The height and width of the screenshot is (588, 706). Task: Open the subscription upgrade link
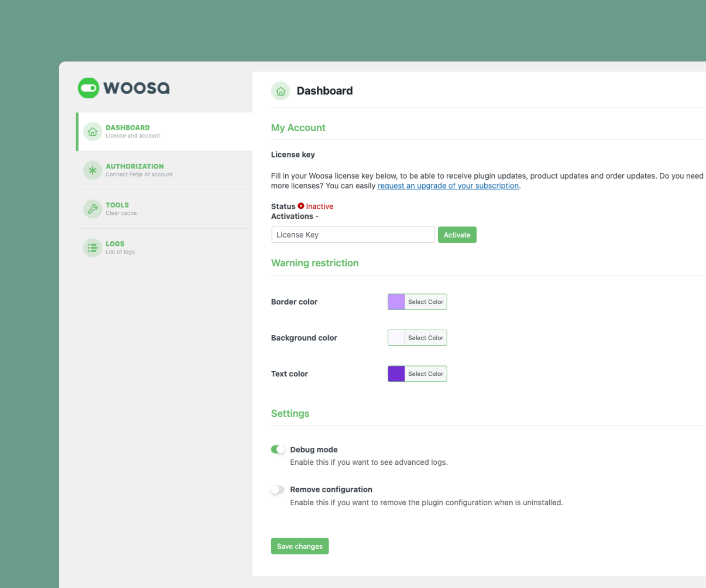pyautogui.click(x=448, y=186)
